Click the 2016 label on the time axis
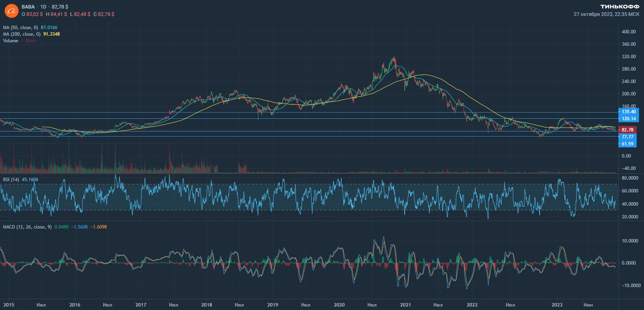 [75, 305]
